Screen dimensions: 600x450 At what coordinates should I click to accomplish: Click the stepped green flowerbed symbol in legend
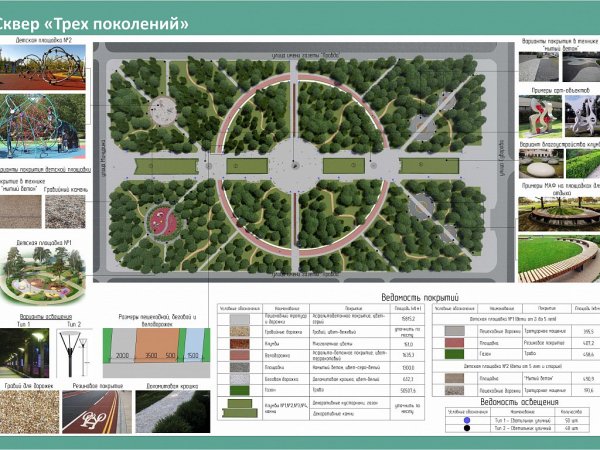pos(240,408)
